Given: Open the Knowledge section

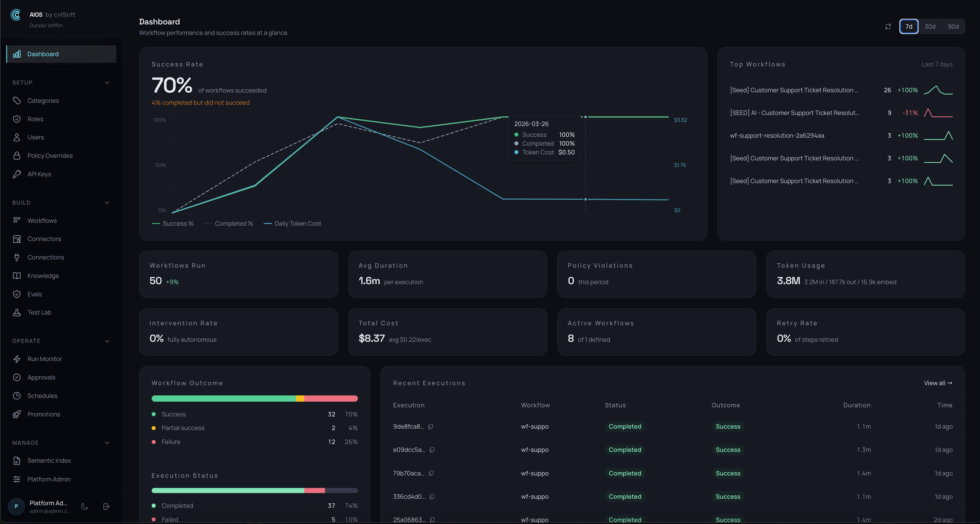Looking at the screenshot, I should 43,275.
